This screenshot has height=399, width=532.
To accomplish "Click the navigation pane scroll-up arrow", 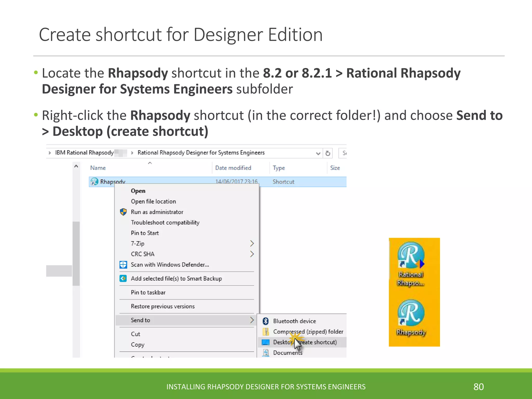I will pos(76,166).
